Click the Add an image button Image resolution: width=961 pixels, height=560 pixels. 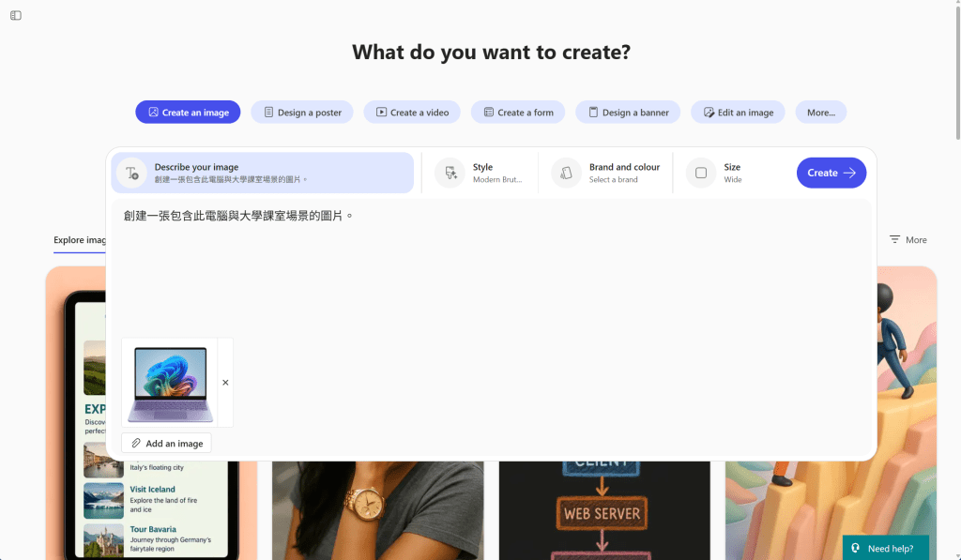click(x=167, y=443)
